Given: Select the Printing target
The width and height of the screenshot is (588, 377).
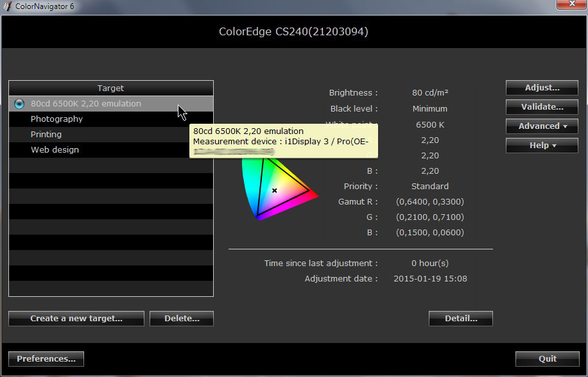Looking at the screenshot, I should coord(111,135).
